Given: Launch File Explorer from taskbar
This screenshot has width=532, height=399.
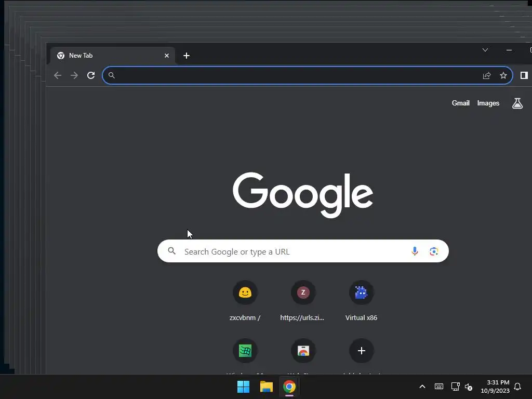Looking at the screenshot, I should 267,387.
